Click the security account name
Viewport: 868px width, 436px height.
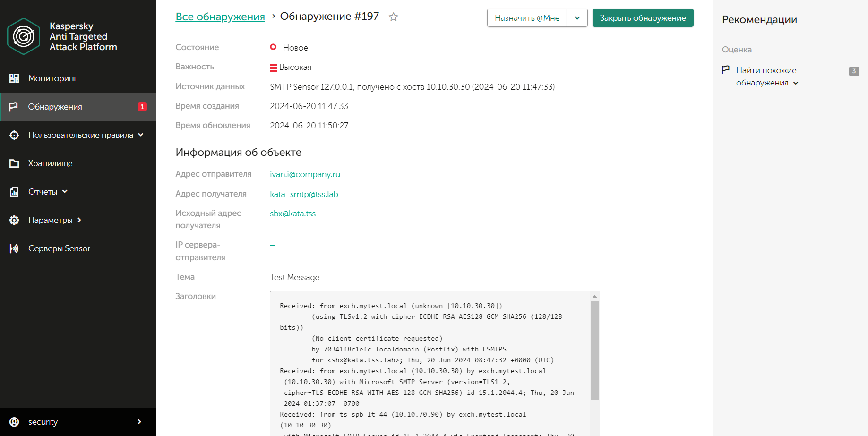(43, 422)
